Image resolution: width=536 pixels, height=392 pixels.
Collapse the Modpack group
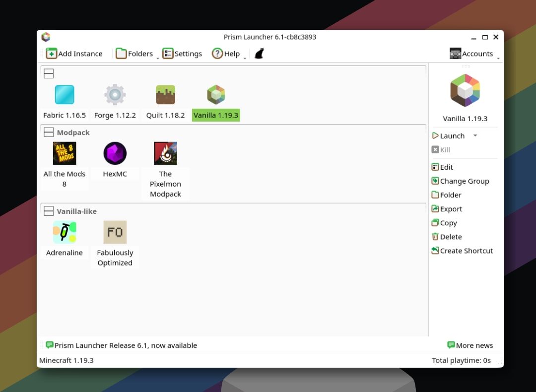[49, 132]
